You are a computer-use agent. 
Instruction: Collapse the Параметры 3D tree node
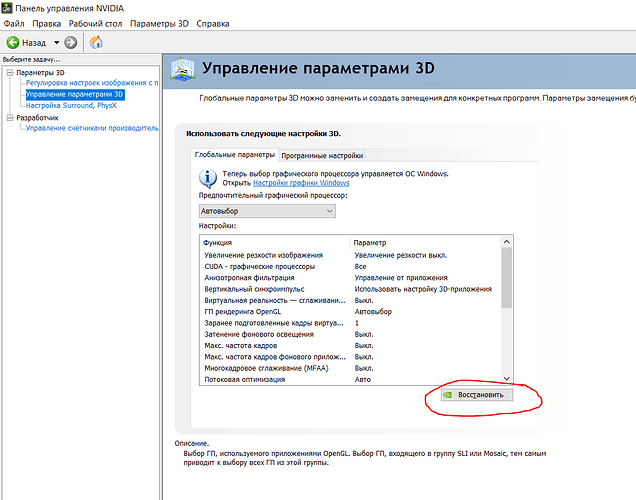(x=10, y=73)
